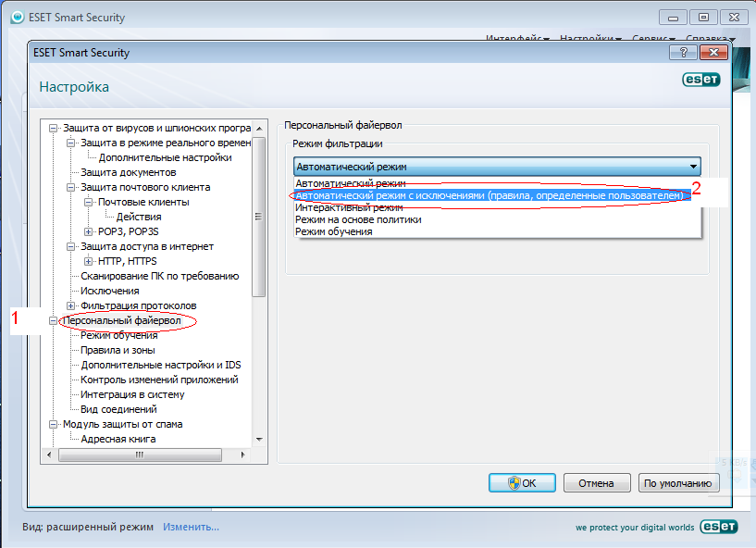The height and width of the screenshot is (548, 756).
Task: Minimize the main ESET window
Action: (673, 18)
